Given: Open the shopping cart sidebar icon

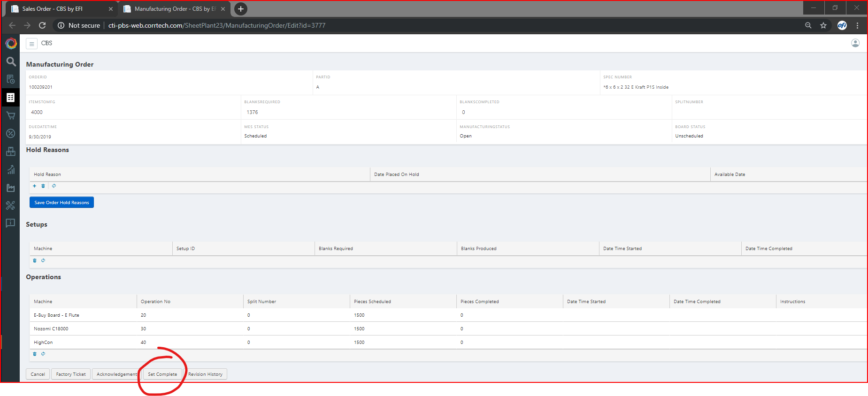Looking at the screenshot, I should click(11, 115).
